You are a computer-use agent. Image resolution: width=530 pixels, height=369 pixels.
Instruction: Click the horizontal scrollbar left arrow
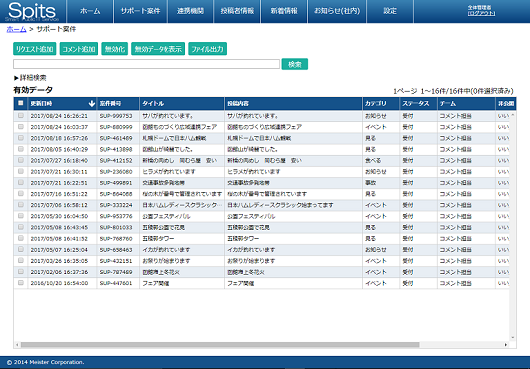coord(18,345)
